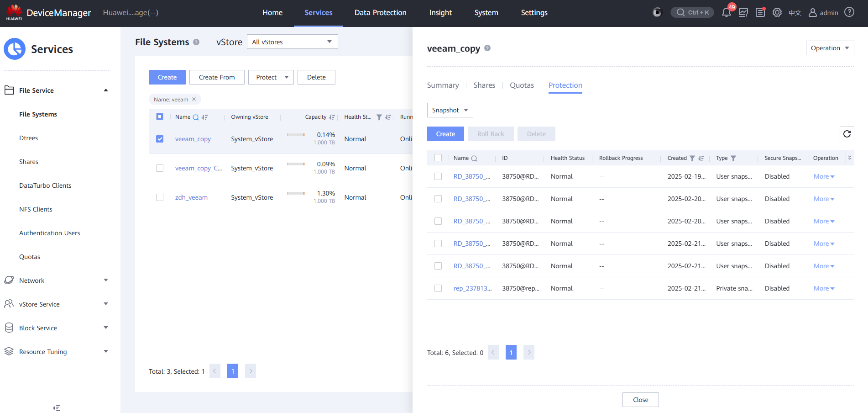Expand the Snapshot protection type dropdown
This screenshot has height=413, width=868.
[x=450, y=110]
